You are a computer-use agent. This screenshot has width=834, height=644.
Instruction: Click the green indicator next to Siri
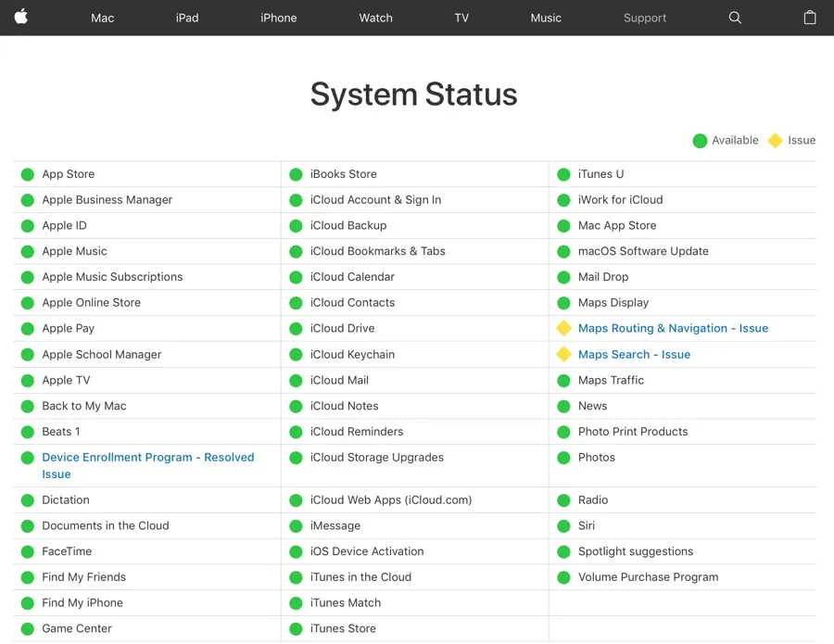pos(563,524)
